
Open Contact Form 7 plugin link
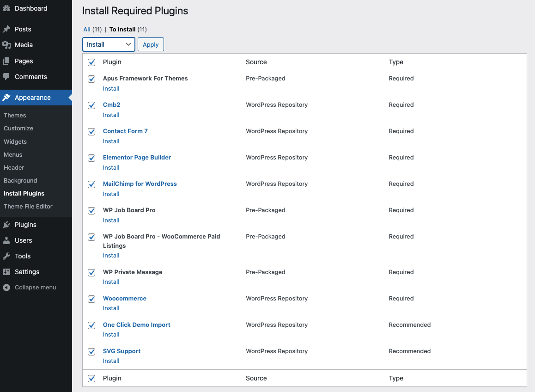125,131
